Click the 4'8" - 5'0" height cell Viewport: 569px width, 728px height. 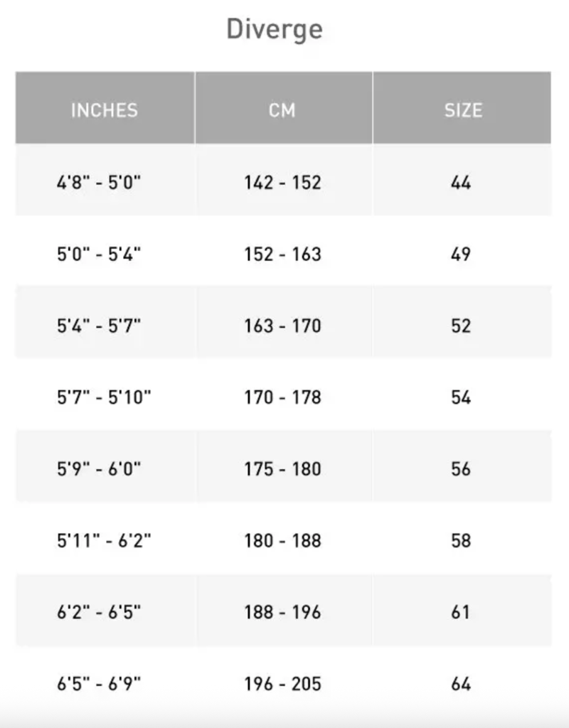pos(99,183)
